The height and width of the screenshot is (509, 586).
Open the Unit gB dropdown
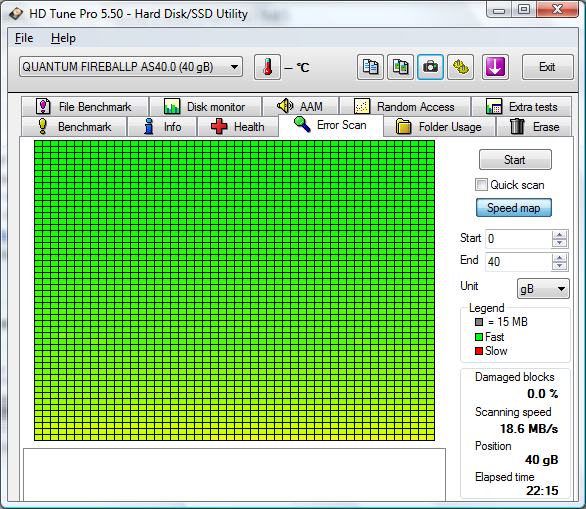point(543,289)
